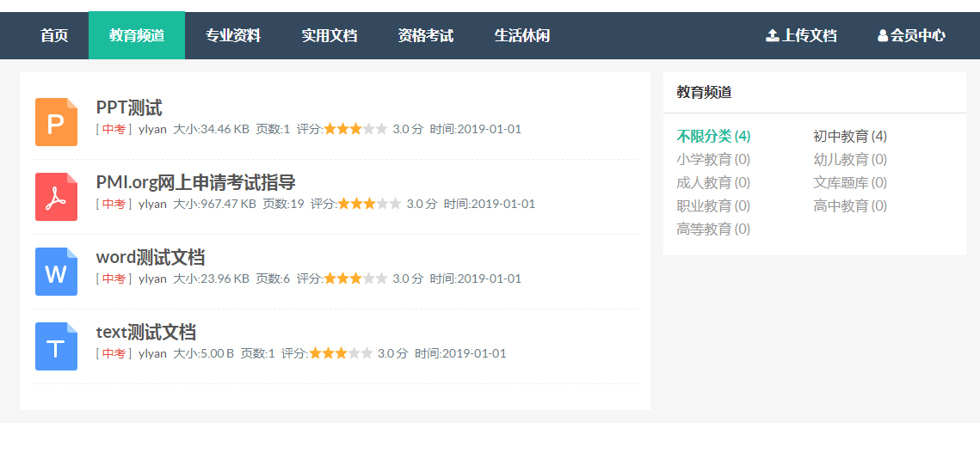980x453 pixels.
Task: Click the star rating on PPT测试 row
Action: tap(355, 129)
